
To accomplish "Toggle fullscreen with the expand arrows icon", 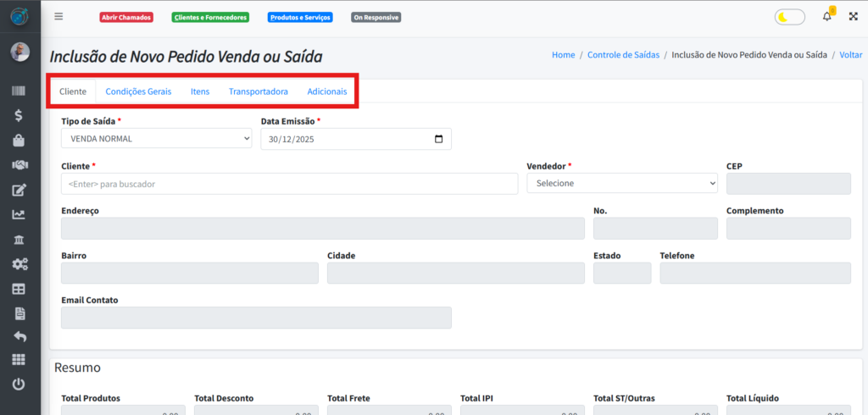I will coord(853,17).
